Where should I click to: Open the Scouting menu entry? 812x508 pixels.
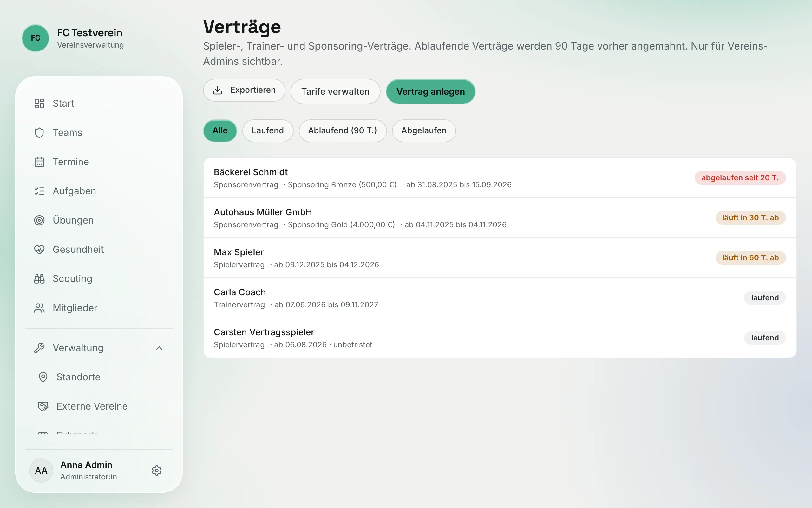pos(99,279)
